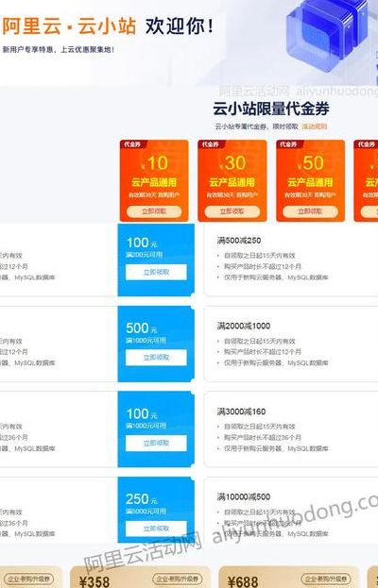Click 立即领取 on the 100元 满200元可用 coupon
Screen dimensions: 378x588
click(156, 272)
